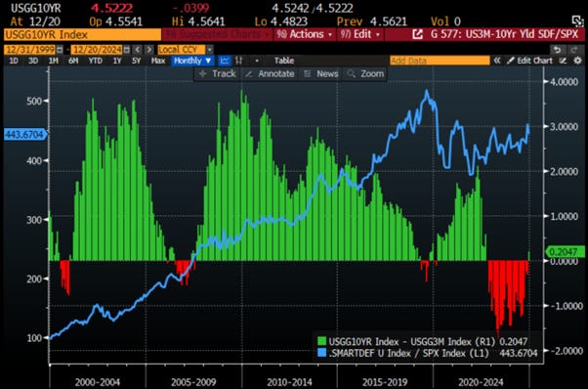Click the 2000-2004 x-axis label
This screenshot has width=588, height=389.
point(98,382)
